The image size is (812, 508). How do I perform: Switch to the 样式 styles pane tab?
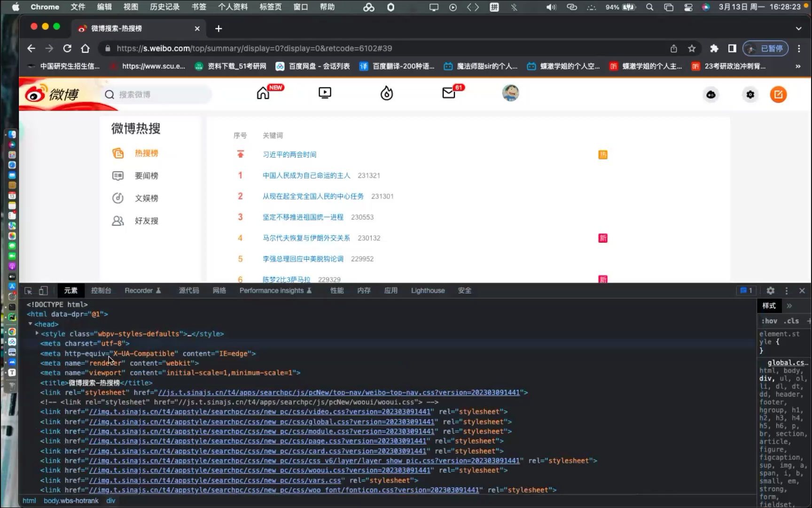(769, 306)
